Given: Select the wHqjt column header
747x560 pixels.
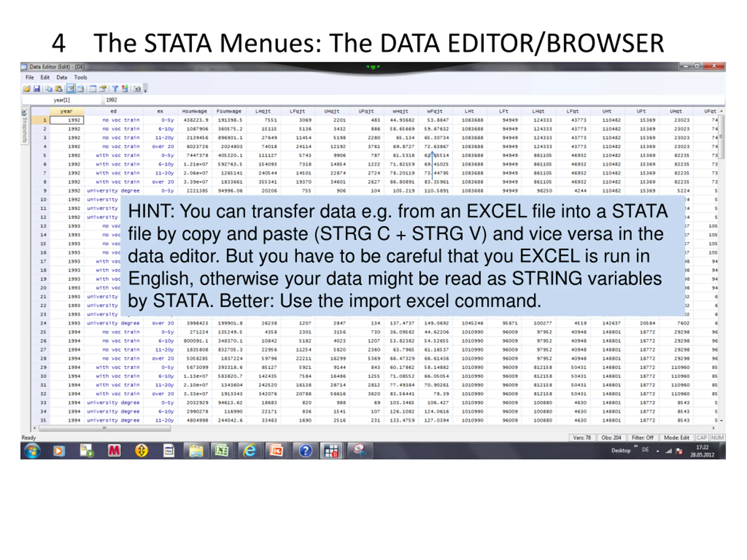Looking at the screenshot, I should pyautogui.click(x=401, y=111).
